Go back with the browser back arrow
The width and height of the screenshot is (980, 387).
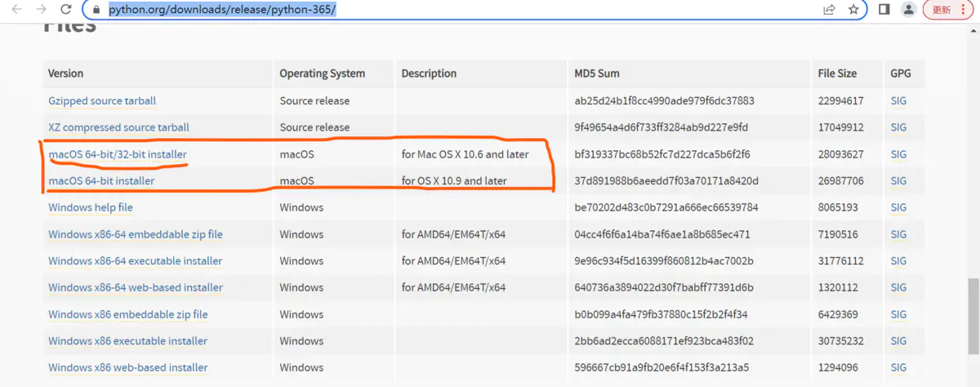(17, 10)
